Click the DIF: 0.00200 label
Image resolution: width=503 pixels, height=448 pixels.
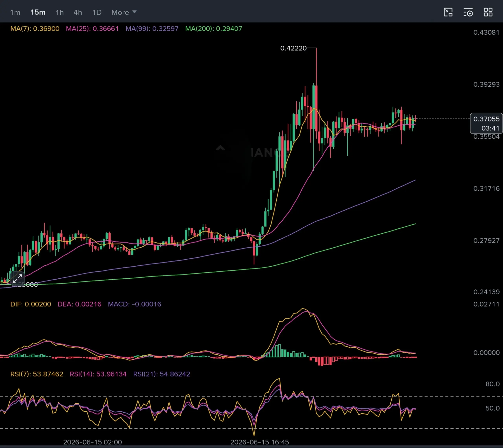[31, 304]
